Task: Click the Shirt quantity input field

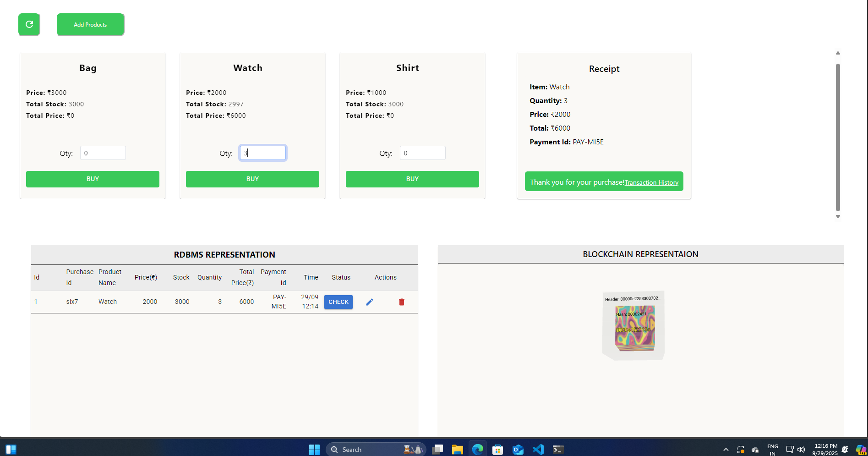Action: click(x=422, y=153)
